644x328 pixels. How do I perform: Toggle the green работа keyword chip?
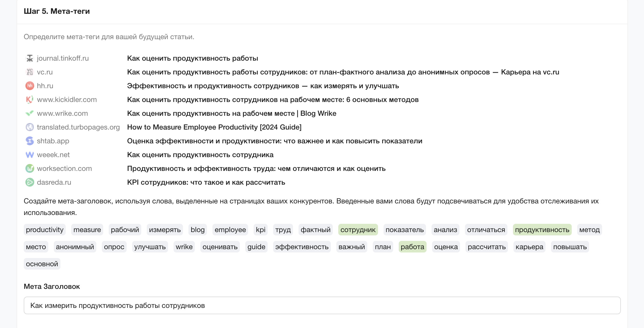412,247
